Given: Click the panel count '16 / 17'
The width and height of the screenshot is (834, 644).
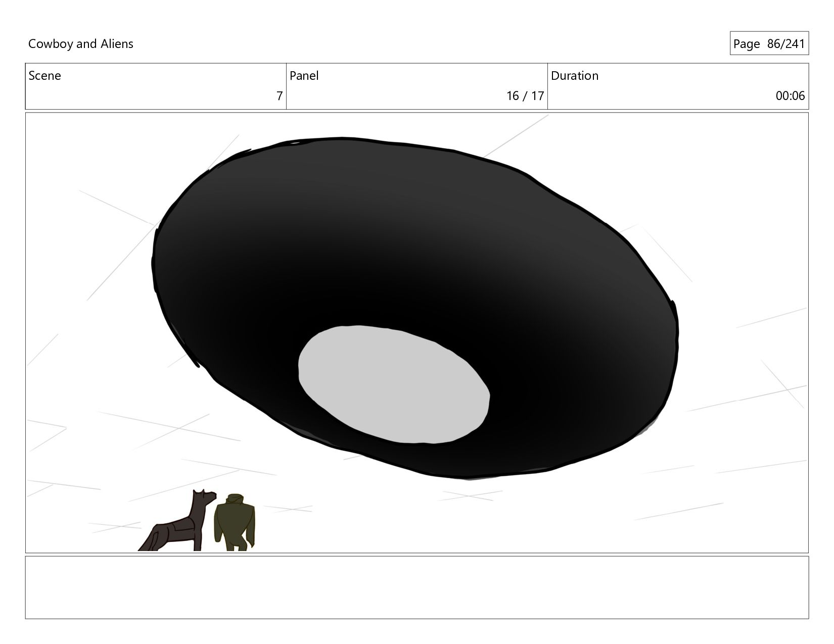Looking at the screenshot, I should pyautogui.click(x=525, y=95).
